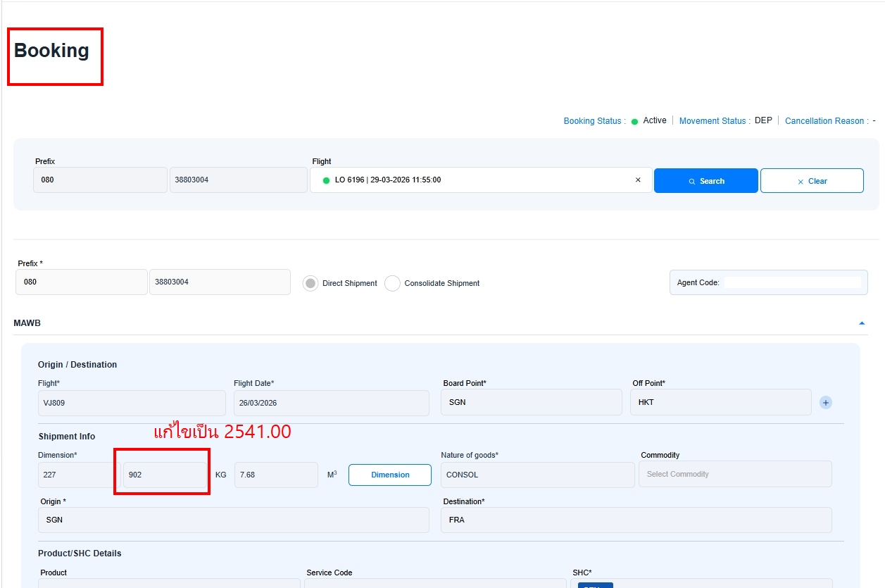Collapse the MAWB section arrow
Viewport: 885px width, 588px height.
point(861,323)
